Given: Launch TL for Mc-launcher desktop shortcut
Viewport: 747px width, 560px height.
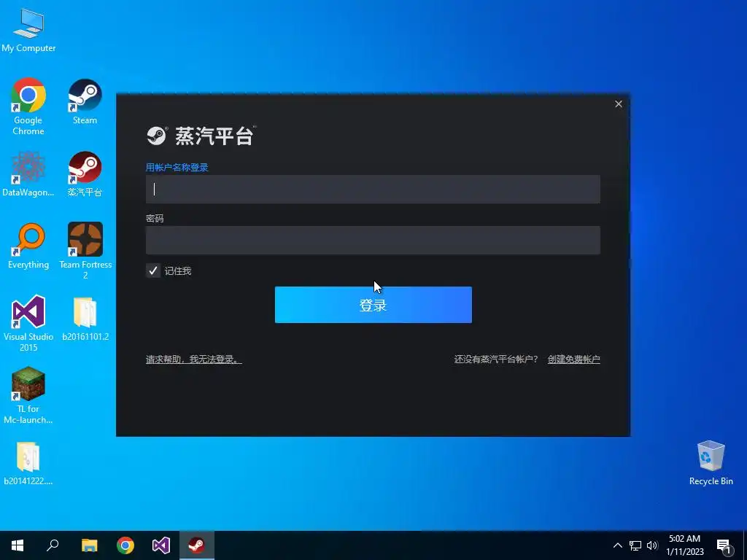Looking at the screenshot, I should (x=28, y=395).
